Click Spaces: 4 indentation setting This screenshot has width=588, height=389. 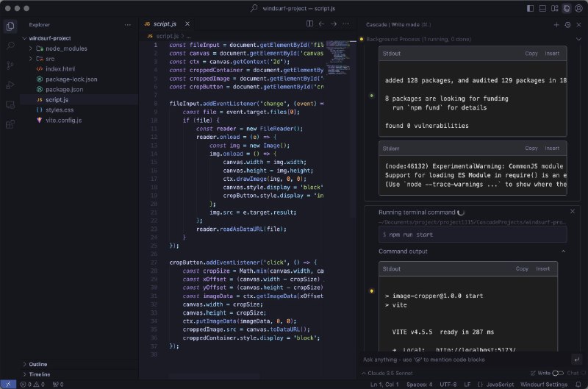pos(419,385)
